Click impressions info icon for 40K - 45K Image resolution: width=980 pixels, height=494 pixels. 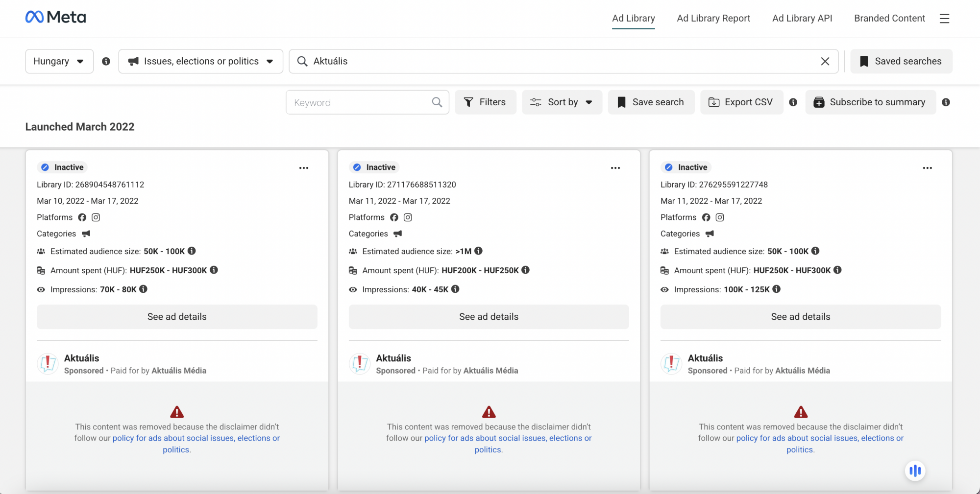pyautogui.click(x=455, y=289)
